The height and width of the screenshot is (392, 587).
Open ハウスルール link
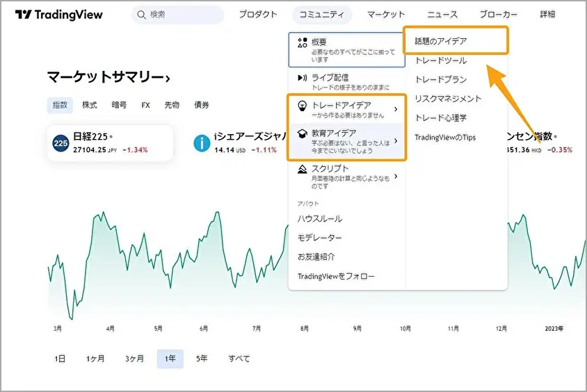click(320, 219)
